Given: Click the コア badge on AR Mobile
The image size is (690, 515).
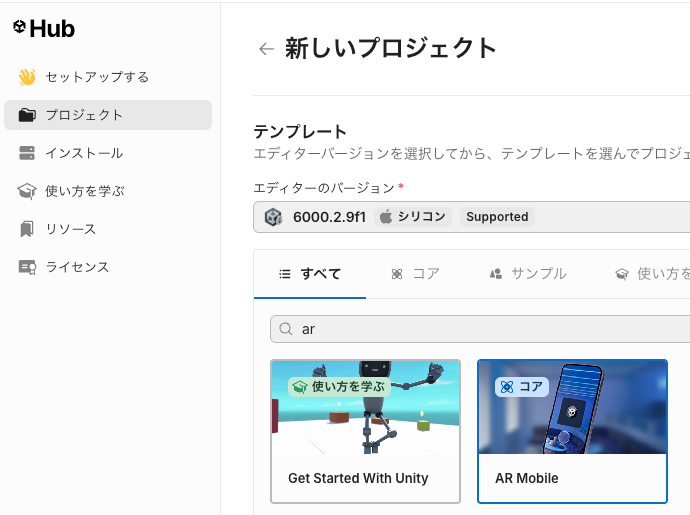Looking at the screenshot, I should pos(522,387).
